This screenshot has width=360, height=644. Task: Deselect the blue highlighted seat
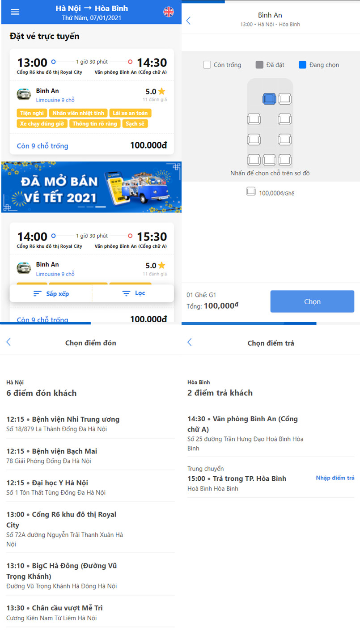pyautogui.click(x=269, y=99)
